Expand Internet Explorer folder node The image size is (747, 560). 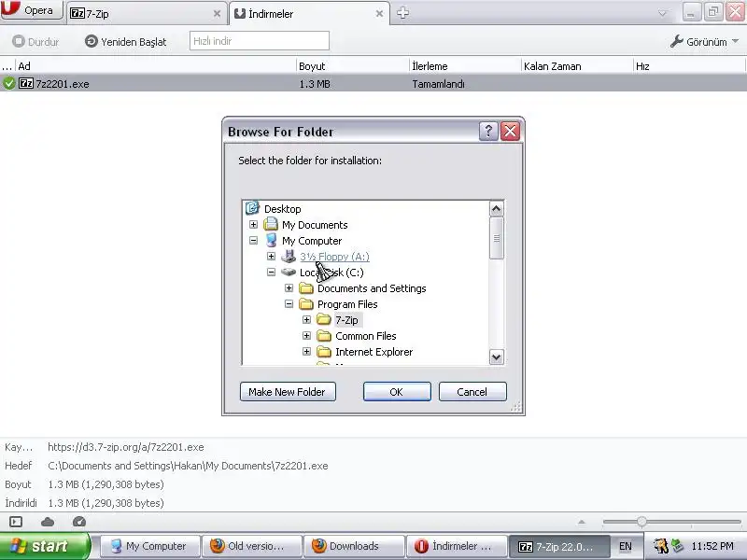pyautogui.click(x=306, y=352)
